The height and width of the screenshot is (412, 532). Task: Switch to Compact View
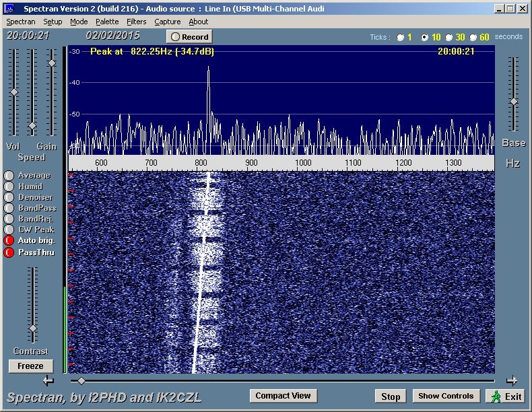coord(283,396)
